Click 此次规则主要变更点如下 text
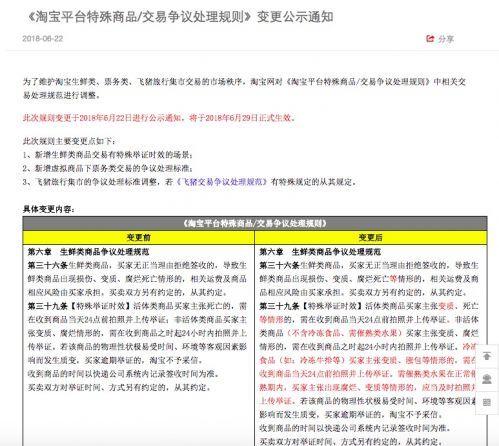Viewport: 499px width, 446px height. click(69, 141)
